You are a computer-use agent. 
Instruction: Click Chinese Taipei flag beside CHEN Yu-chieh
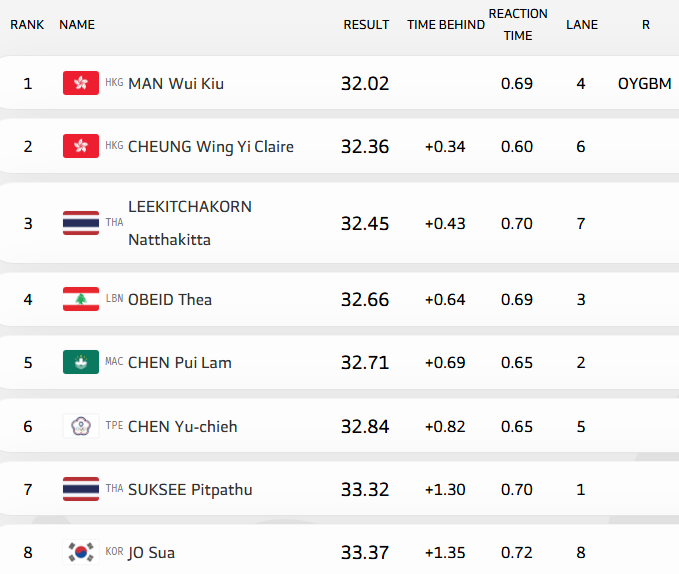click(80, 426)
